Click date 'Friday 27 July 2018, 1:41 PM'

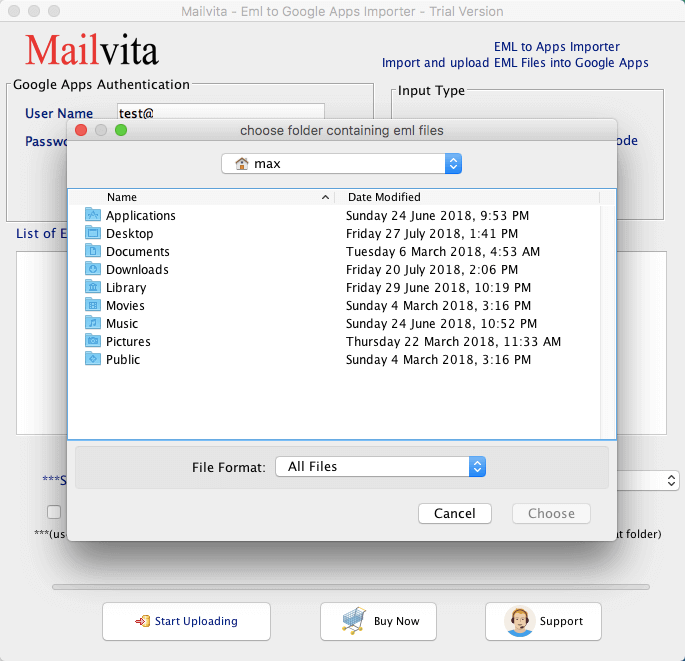coord(432,233)
